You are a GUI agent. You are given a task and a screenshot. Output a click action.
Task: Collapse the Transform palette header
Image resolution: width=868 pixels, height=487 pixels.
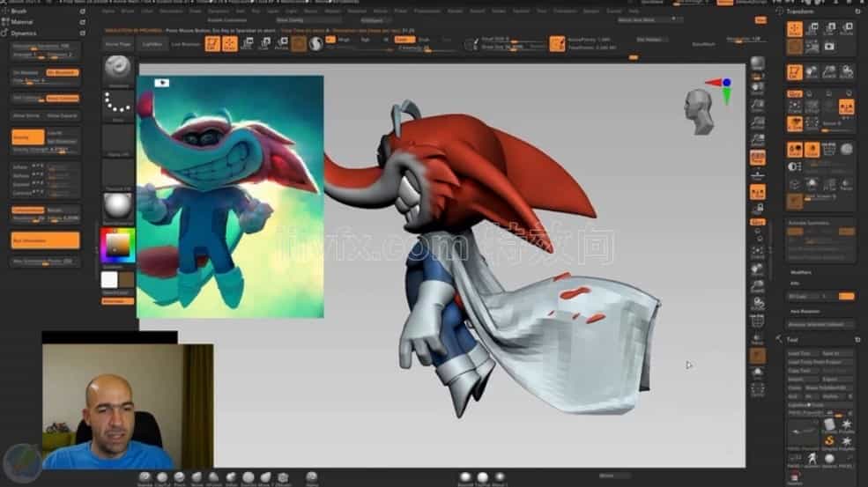pos(800,11)
